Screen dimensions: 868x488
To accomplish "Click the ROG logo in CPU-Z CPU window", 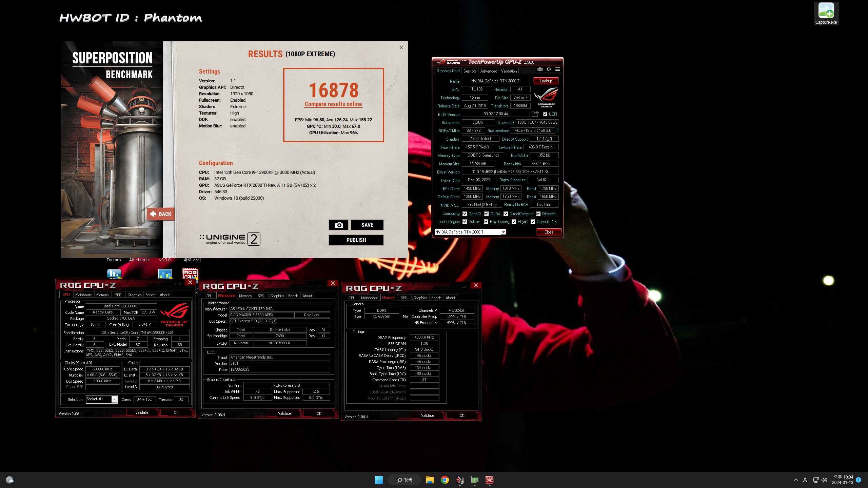I will click(x=174, y=314).
